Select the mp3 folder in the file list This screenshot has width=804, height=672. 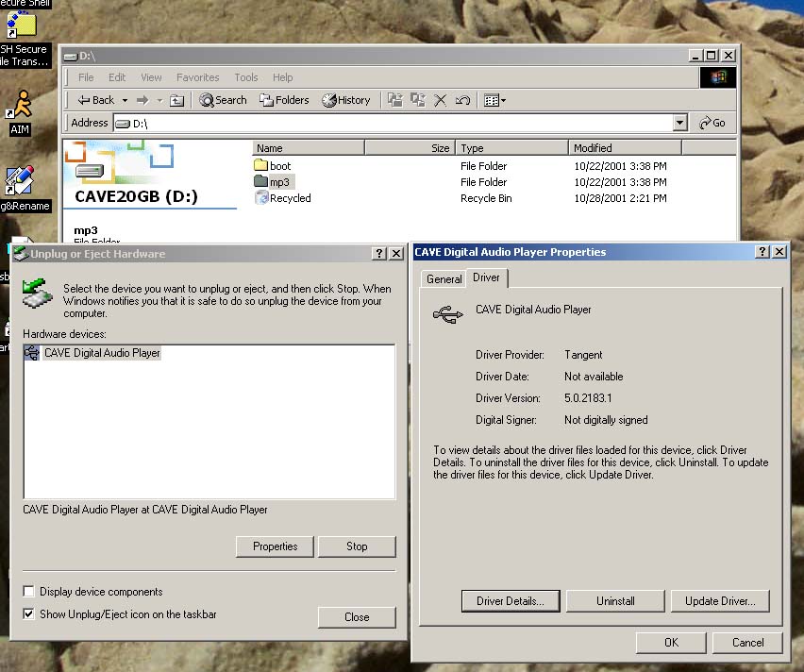coord(278,181)
